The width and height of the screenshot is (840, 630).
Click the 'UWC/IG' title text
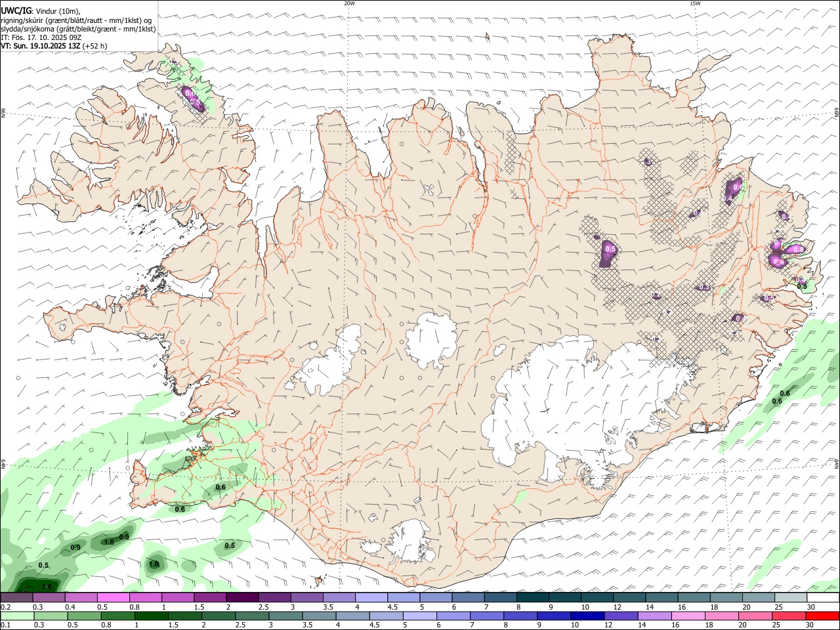coord(16,11)
